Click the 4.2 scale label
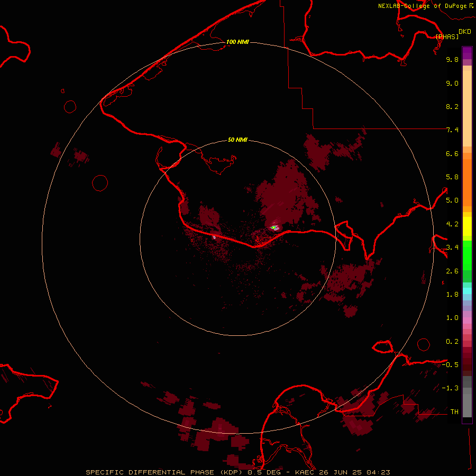The height and width of the screenshot is (476, 476). [x=452, y=224]
